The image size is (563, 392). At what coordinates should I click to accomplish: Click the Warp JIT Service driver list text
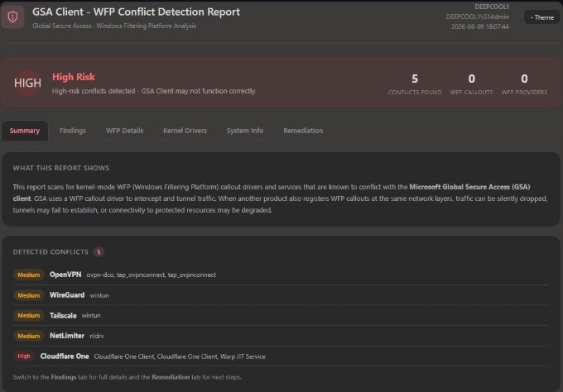tap(180, 356)
